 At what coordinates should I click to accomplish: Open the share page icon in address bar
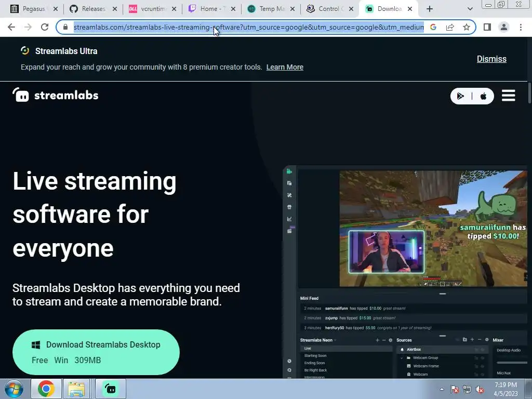tap(450, 27)
